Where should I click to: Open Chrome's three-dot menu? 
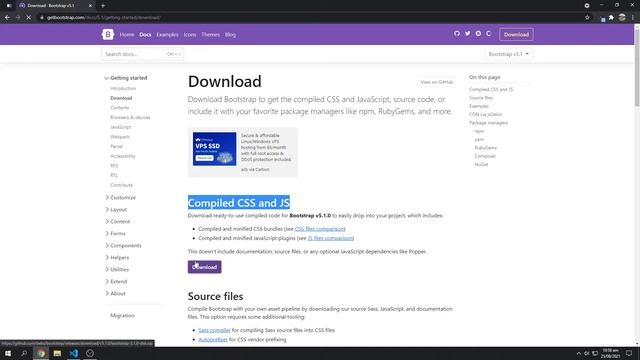click(633, 18)
